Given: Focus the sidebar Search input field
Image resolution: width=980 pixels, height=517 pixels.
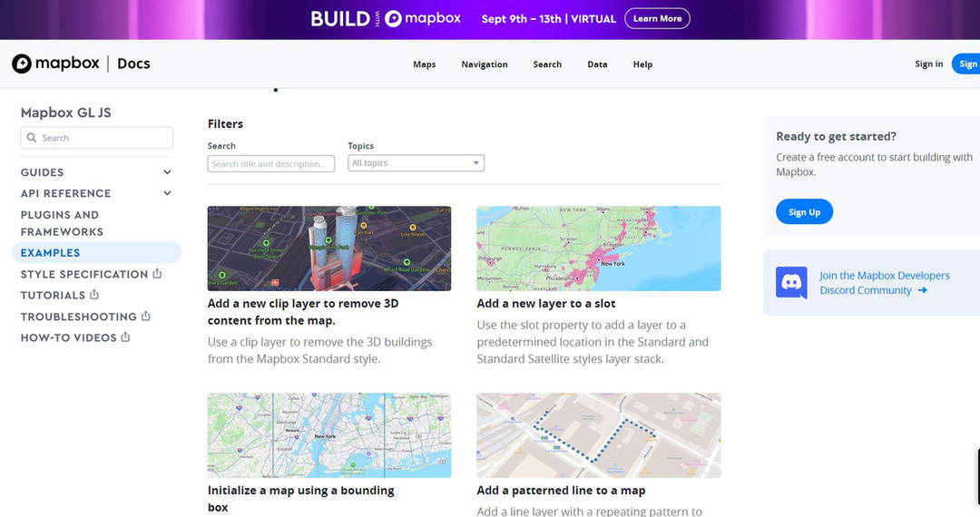Looking at the screenshot, I should (x=97, y=138).
